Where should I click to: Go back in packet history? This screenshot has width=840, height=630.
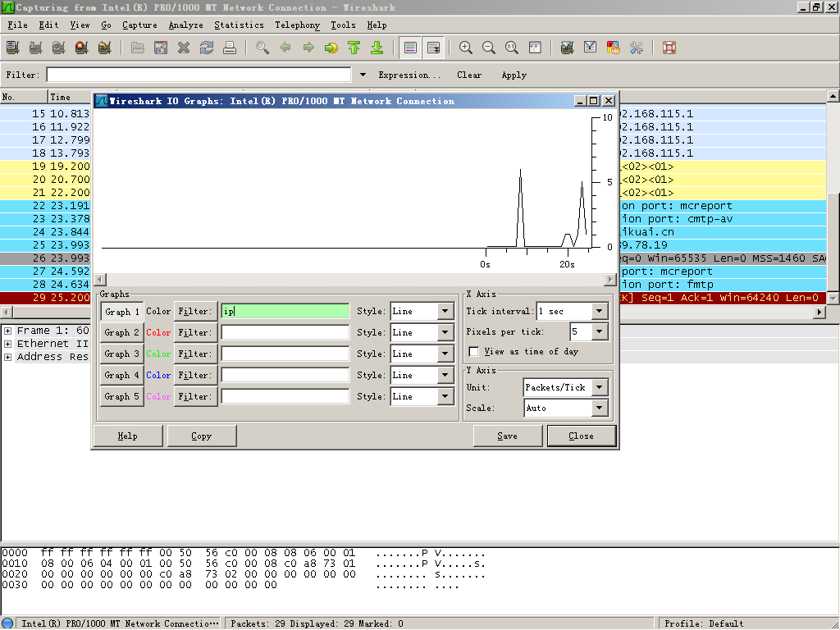pyautogui.click(x=285, y=48)
